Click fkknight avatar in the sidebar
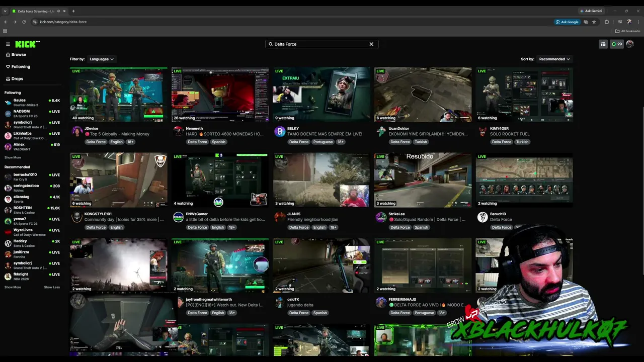This screenshot has height=362, width=644. click(8, 277)
